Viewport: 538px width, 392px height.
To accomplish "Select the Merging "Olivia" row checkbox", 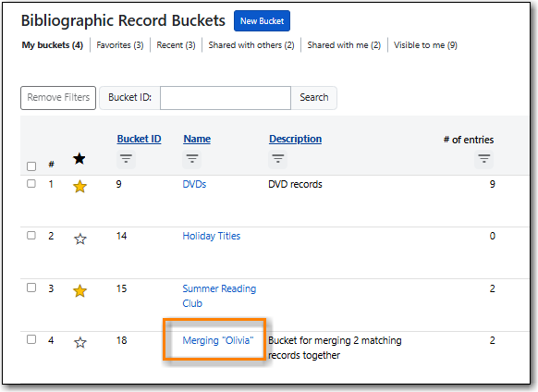I will pos(31,339).
